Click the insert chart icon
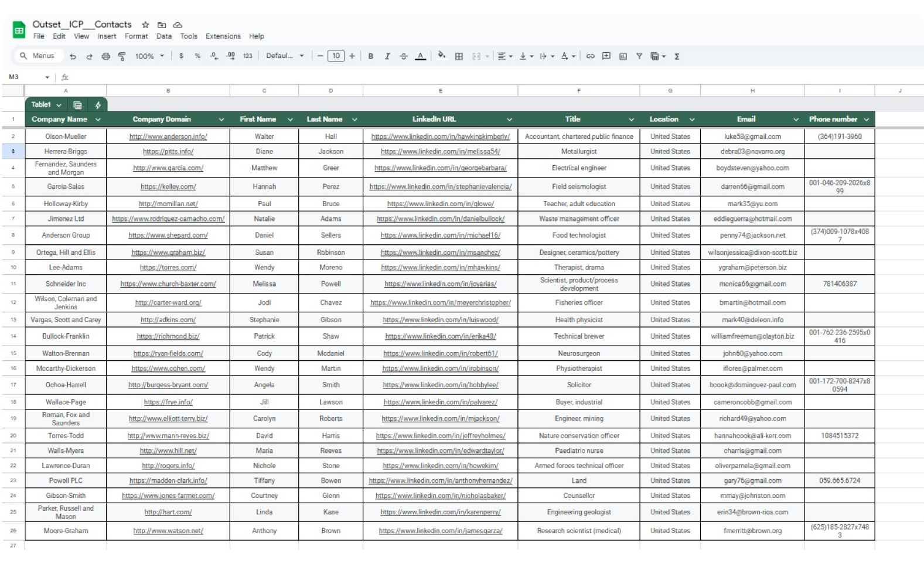 [x=623, y=56]
